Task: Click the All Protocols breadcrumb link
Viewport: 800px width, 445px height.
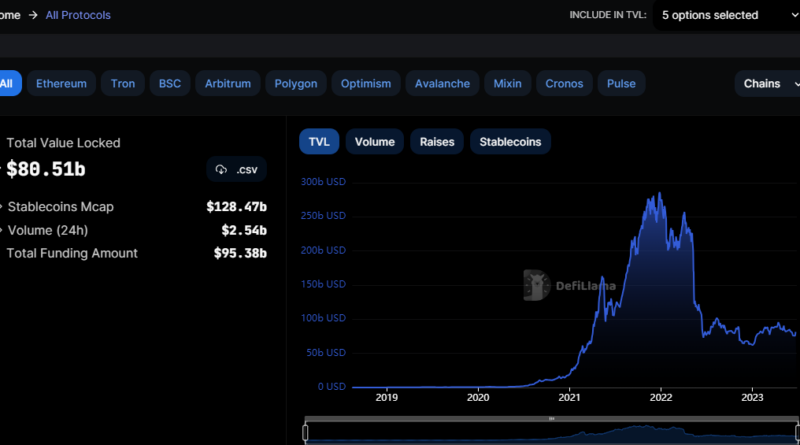Action: pos(78,15)
